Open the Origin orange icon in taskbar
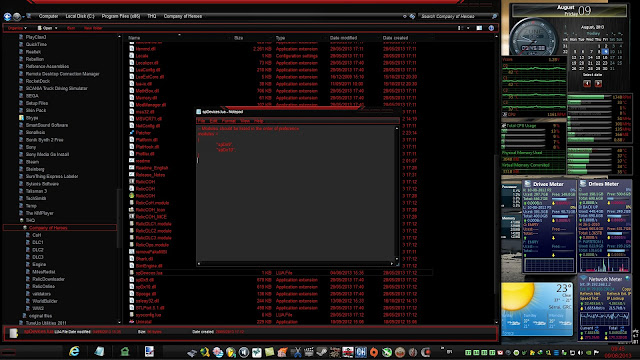Screen dimensions: 640x360 coord(374,352)
